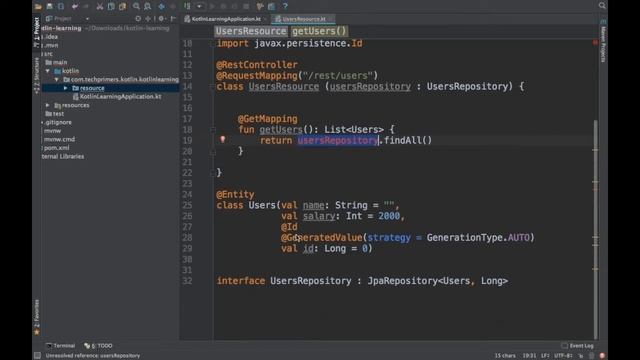The width and height of the screenshot is (640, 360).
Task: Fold the getUsers function on line 18
Action: (213, 130)
